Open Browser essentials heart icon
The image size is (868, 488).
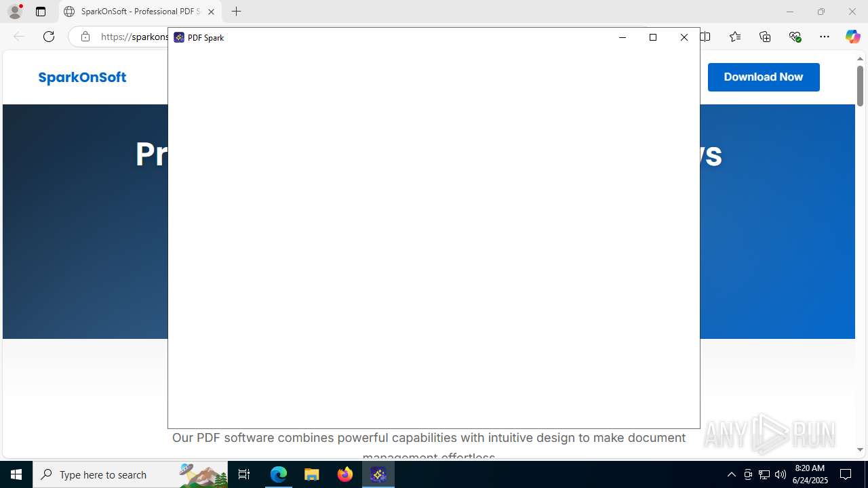click(x=795, y=37)
